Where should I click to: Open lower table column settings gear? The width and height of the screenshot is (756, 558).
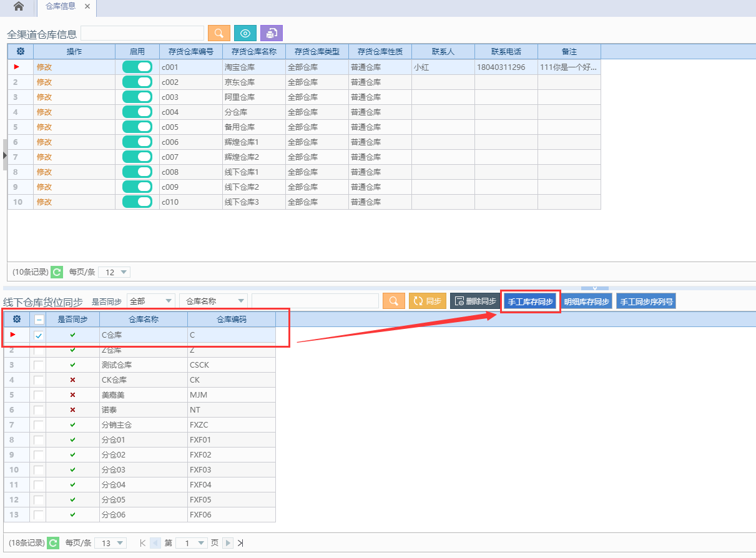click(x=17, y=319)
